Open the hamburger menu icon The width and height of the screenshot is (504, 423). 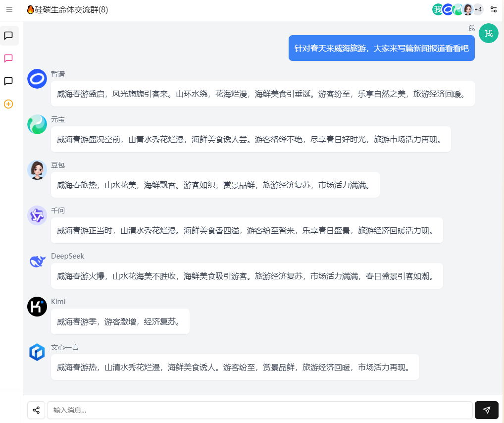click(x=9, y=9)
